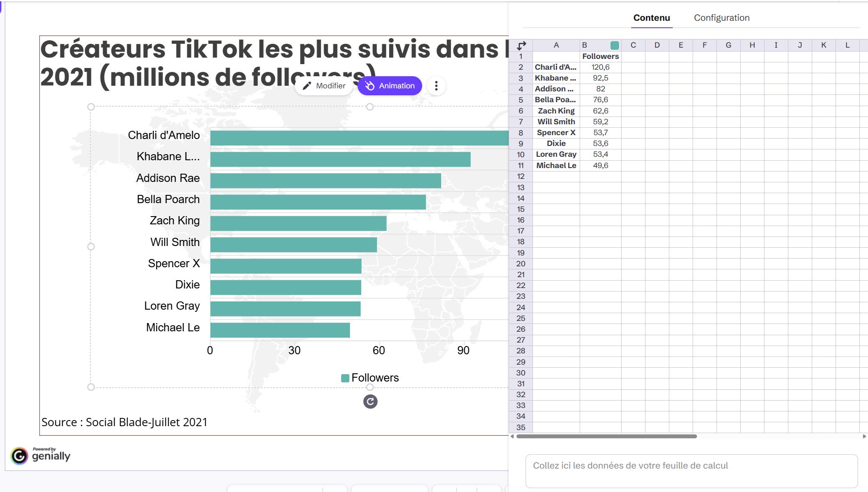Click the chart top-left resize handle

[91, 107]
